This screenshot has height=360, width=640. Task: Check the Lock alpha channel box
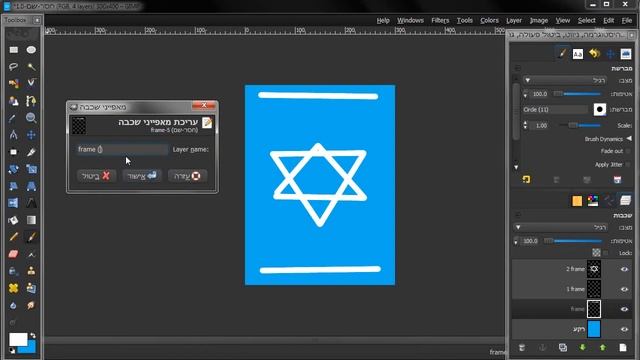point(606,253)
